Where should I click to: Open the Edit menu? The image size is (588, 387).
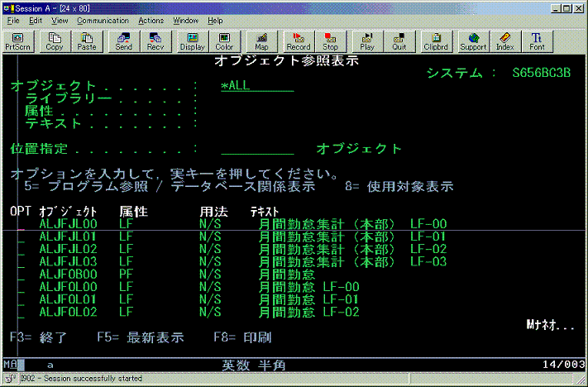pos(36,21)
